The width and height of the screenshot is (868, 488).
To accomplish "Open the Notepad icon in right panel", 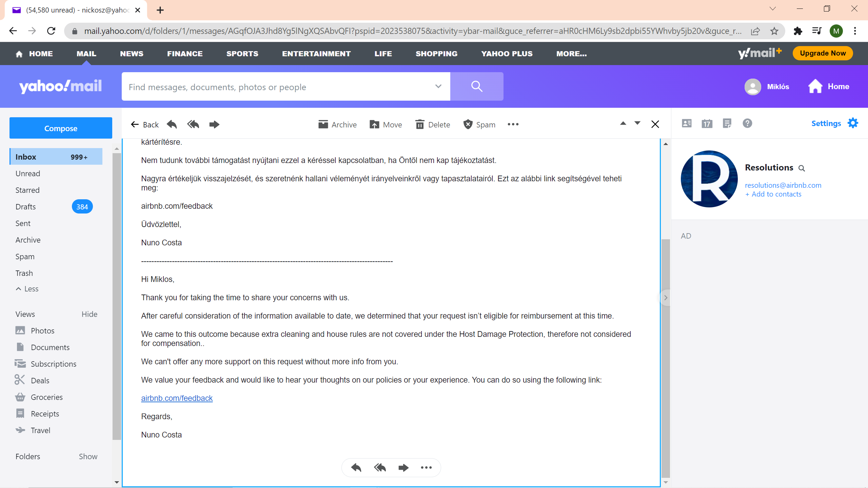I will pos(727,123).
